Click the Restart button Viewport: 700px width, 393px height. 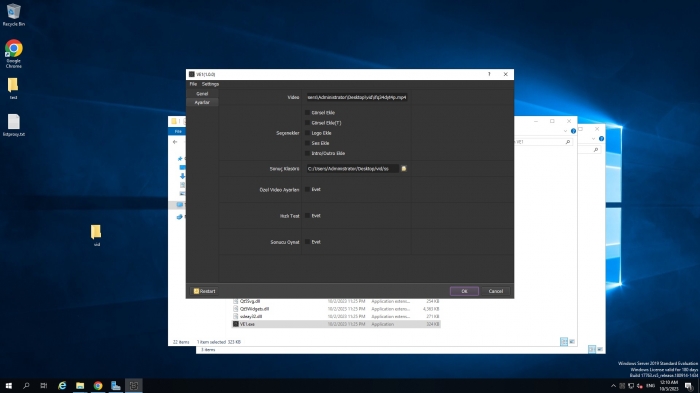coord(204,291)
